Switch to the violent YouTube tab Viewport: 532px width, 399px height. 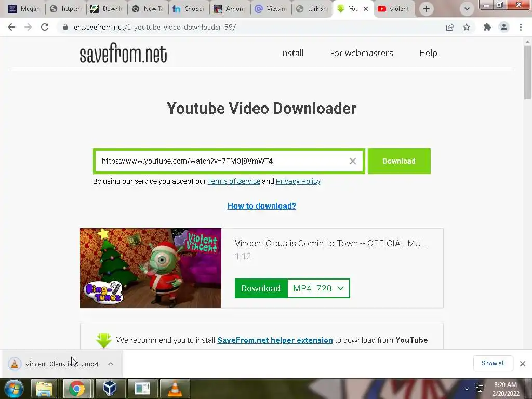(x=394, y=9)
